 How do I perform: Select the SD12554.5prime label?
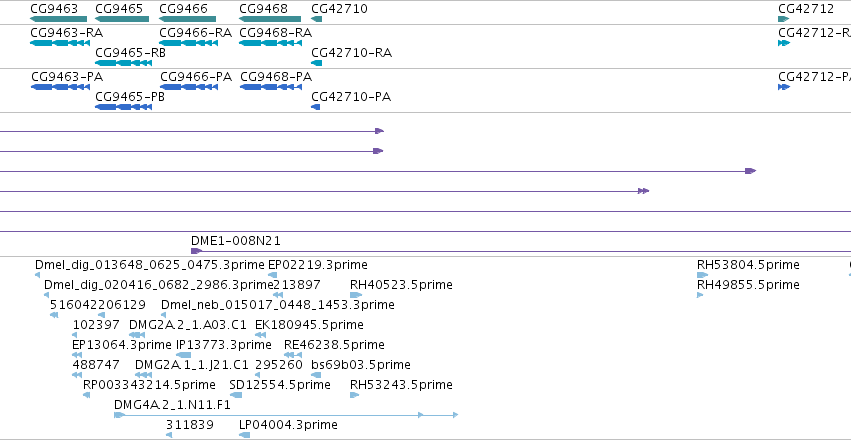pyautogui.click(x=280, y=385)
